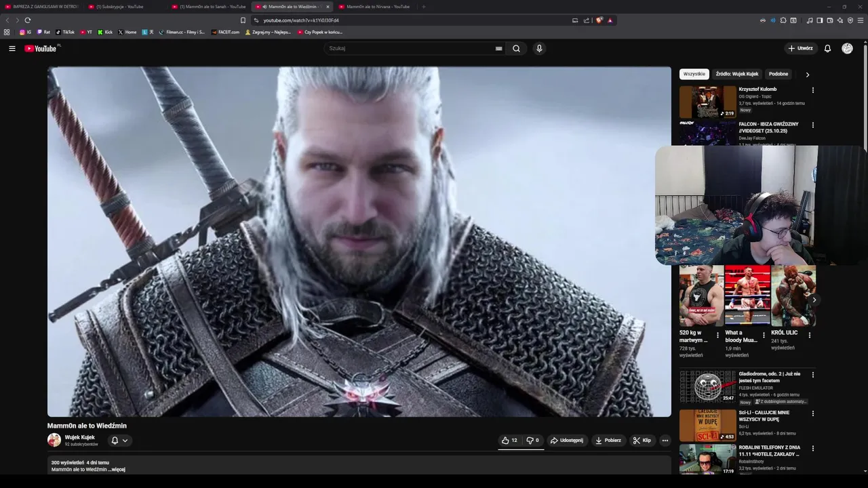Open the Kick bookmark
Viewport: 868px width, 488px height.
105,32
